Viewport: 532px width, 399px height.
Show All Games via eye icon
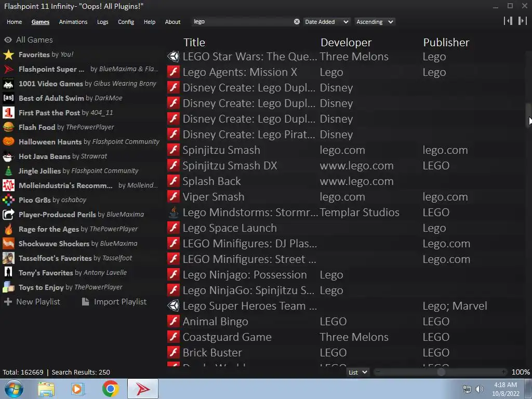[x=8, y=39]
